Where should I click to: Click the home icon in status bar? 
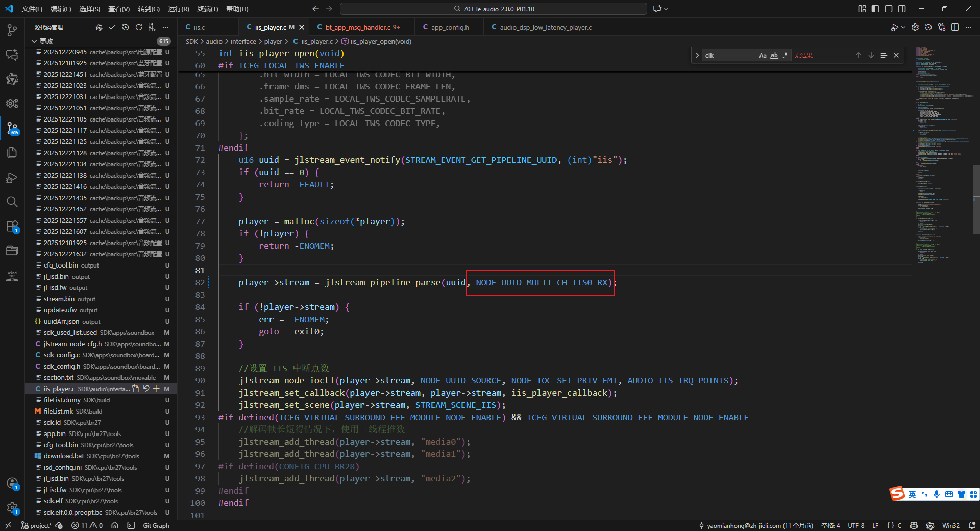coord(115,525)
